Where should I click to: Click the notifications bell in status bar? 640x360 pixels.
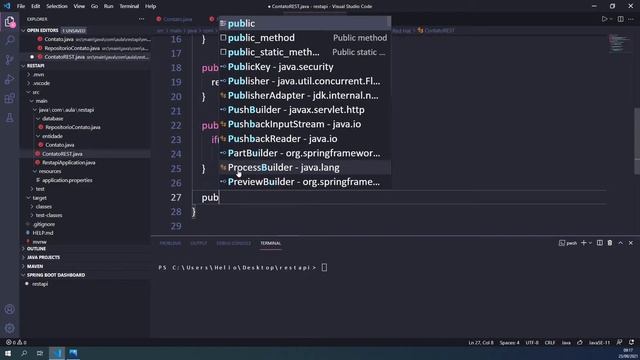point(631,342)
